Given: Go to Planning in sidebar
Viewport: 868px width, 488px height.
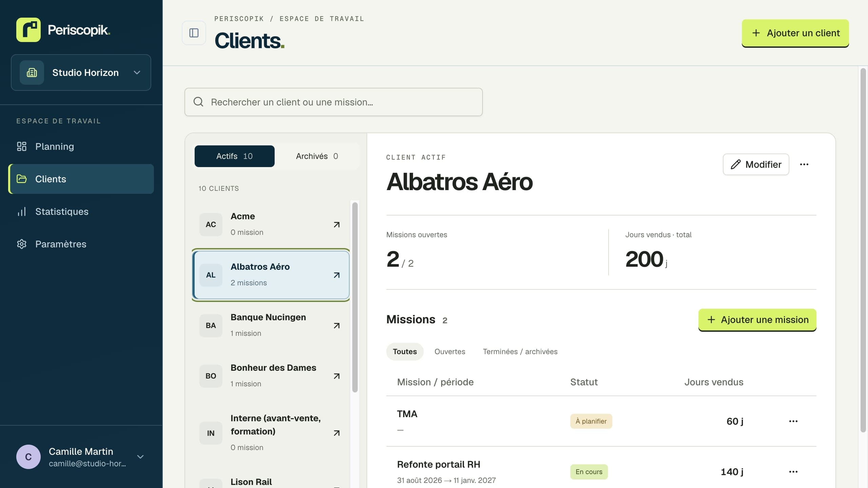Looking at the screenshot, I should [81, 146].
